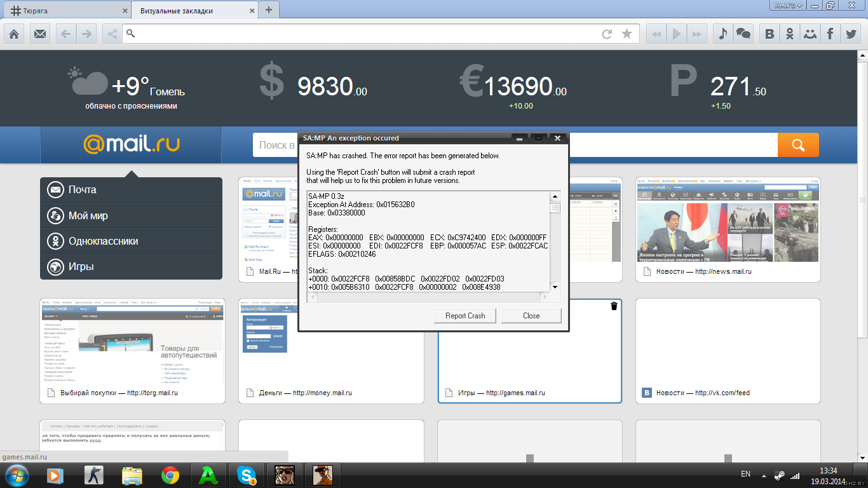
Task: Click the previous track player icon
Action: click(656, 34)
